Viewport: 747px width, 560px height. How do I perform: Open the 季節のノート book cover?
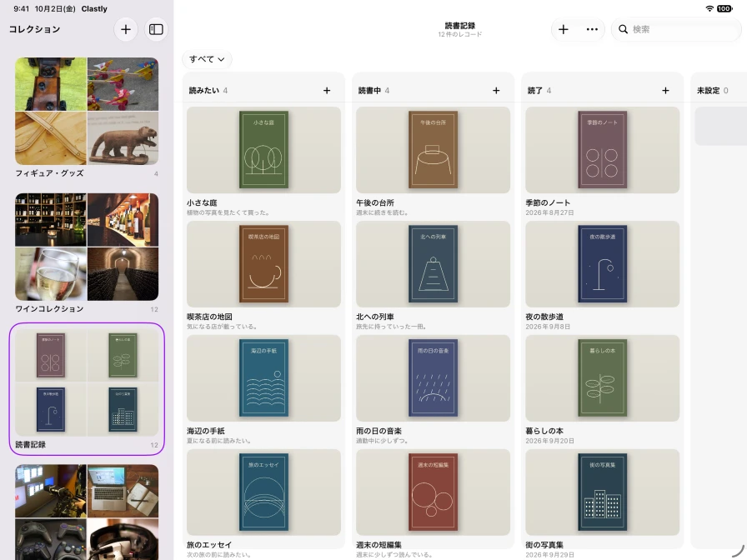[602, 149]
